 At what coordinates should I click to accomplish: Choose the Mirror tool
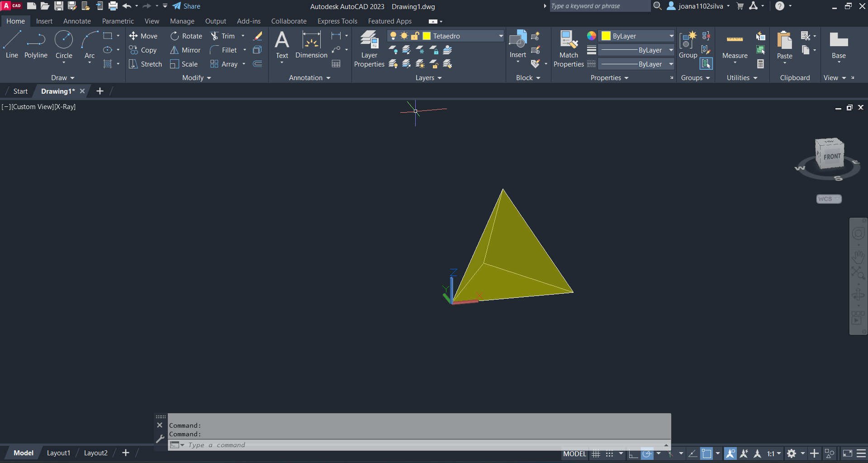point(185,50)
